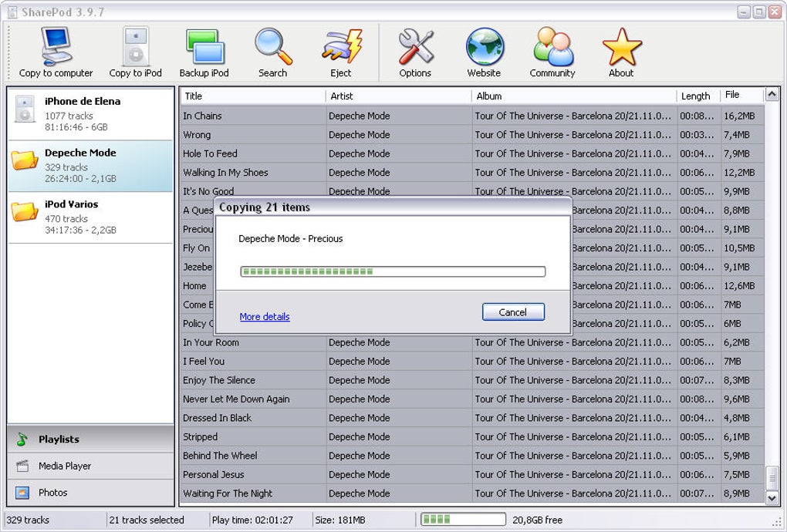
Task: Select the iPhone de Elena device
Action: 91,114
